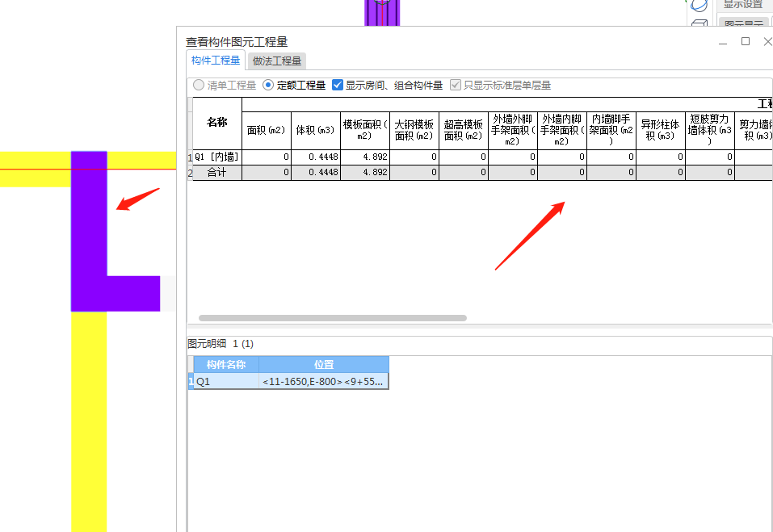Click the position cell <11-1650,E-800>
Screen dimensions: 773x532
click(x=323, y=381)
